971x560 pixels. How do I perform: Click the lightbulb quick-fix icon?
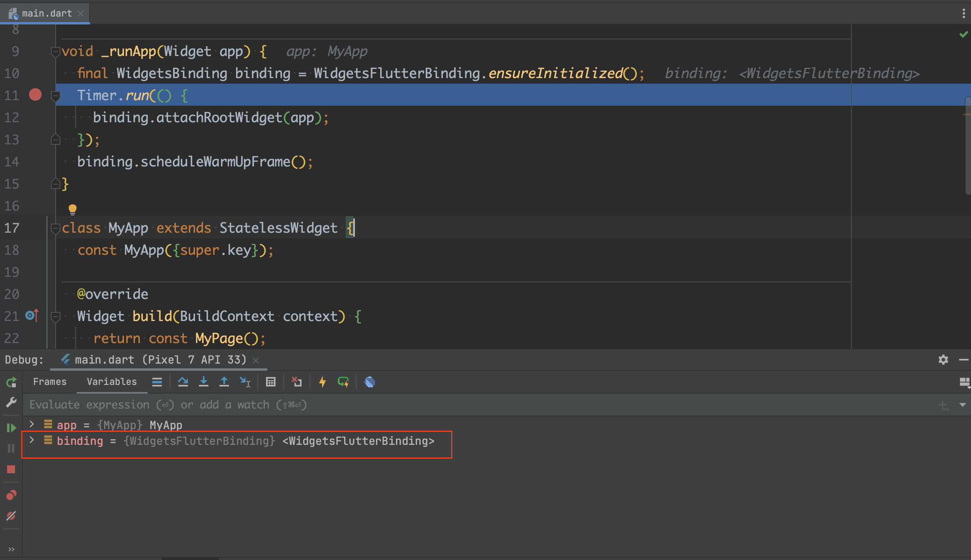click(x=72, y=209)
